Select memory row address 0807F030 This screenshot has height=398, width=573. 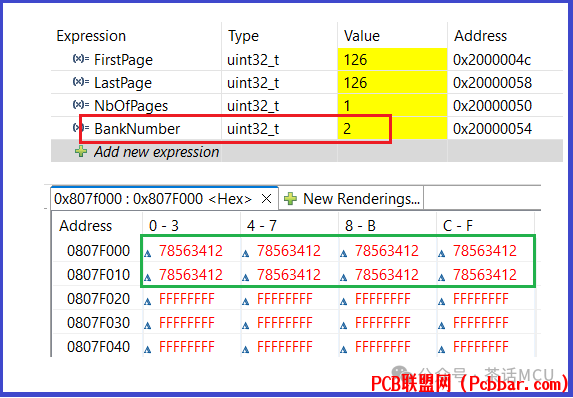click(x=98, y=323)
